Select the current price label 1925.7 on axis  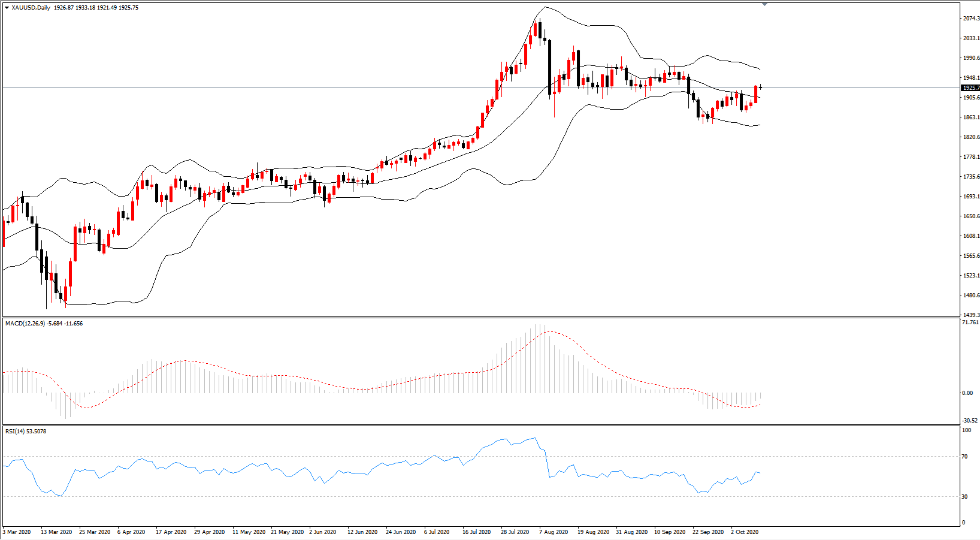click(970, 88)
